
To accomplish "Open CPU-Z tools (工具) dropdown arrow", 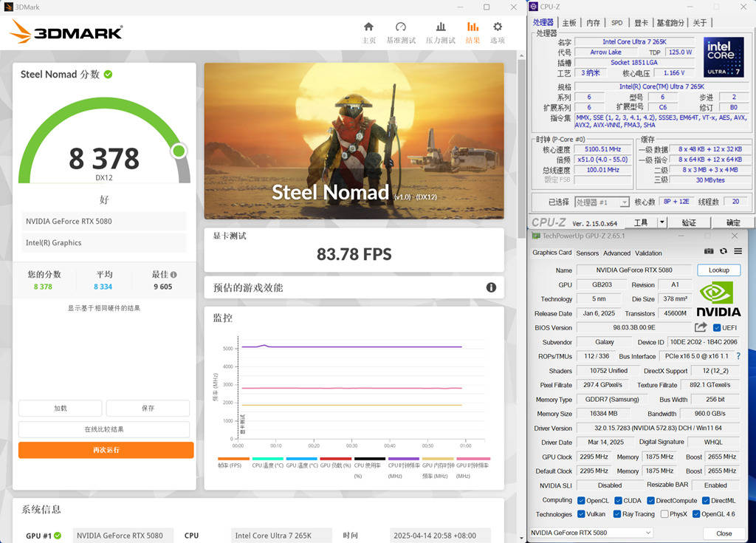I will (662, 222).
